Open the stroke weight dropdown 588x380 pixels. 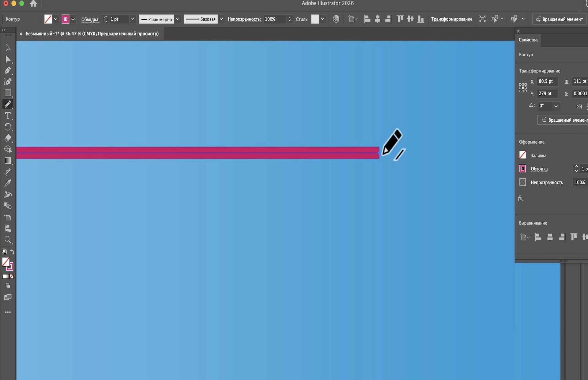[132, 19]
